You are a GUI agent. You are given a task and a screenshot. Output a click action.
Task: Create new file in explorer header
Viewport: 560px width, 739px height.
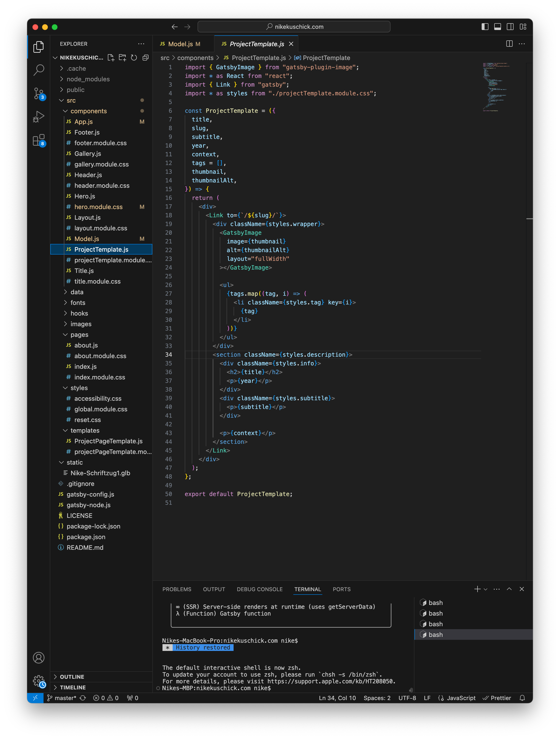pyautogui.click(x=111, y=58)
